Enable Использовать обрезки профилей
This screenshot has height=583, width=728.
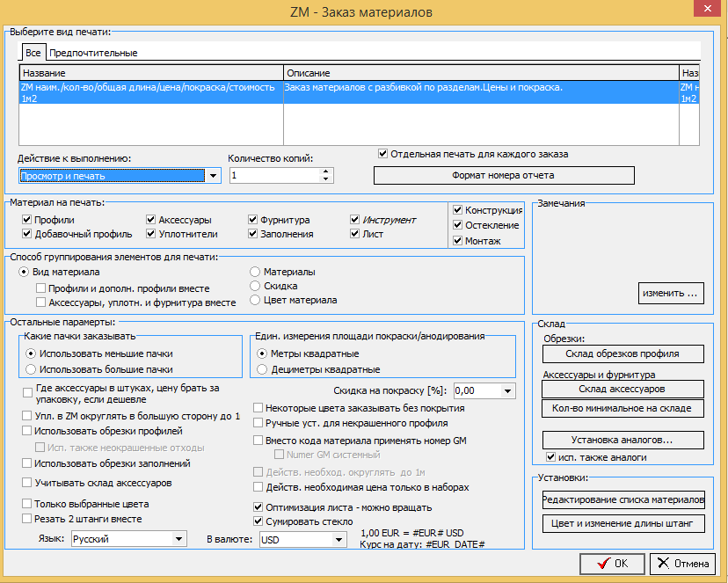point(27,431)
